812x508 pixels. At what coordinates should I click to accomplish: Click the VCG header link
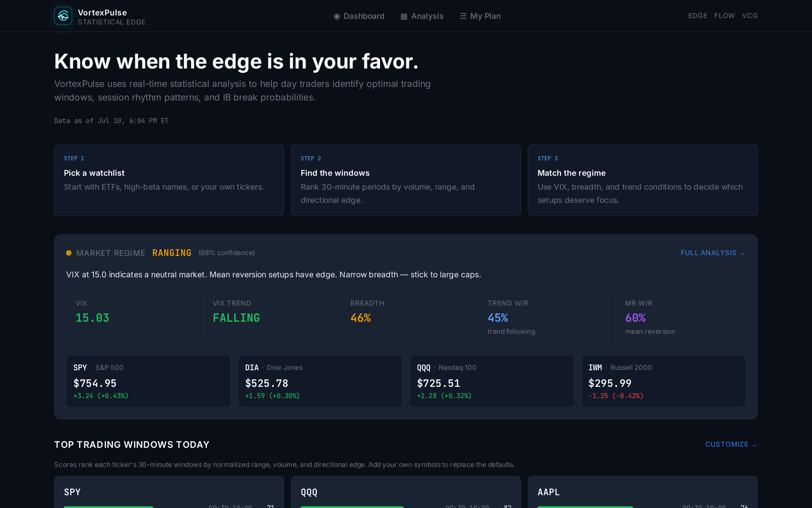tap(750, 16)
